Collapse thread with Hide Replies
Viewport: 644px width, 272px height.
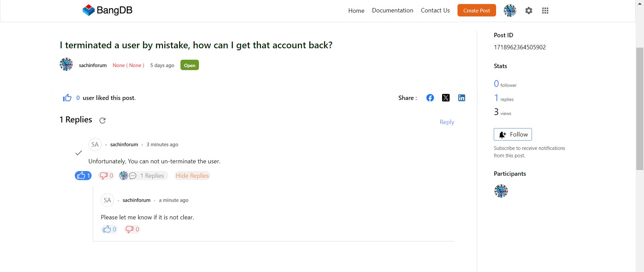(192, 175)
